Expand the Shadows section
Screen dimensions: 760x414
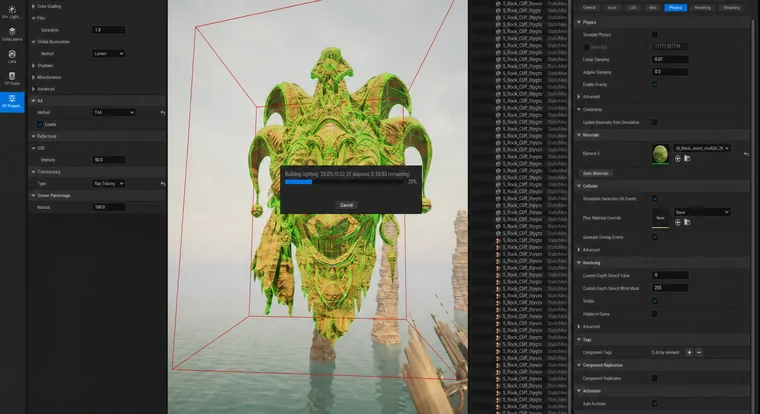click(33, 65)
